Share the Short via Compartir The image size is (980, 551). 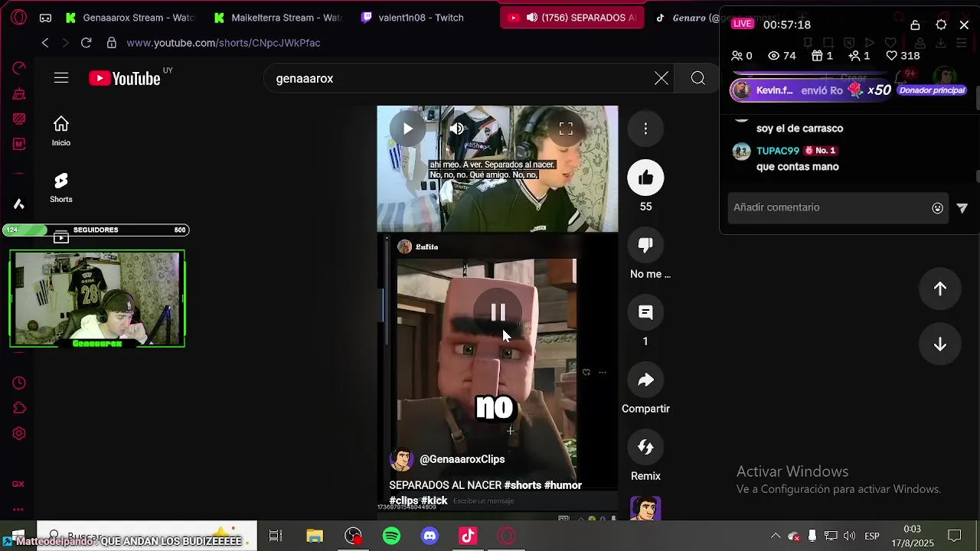pos(645,380)
